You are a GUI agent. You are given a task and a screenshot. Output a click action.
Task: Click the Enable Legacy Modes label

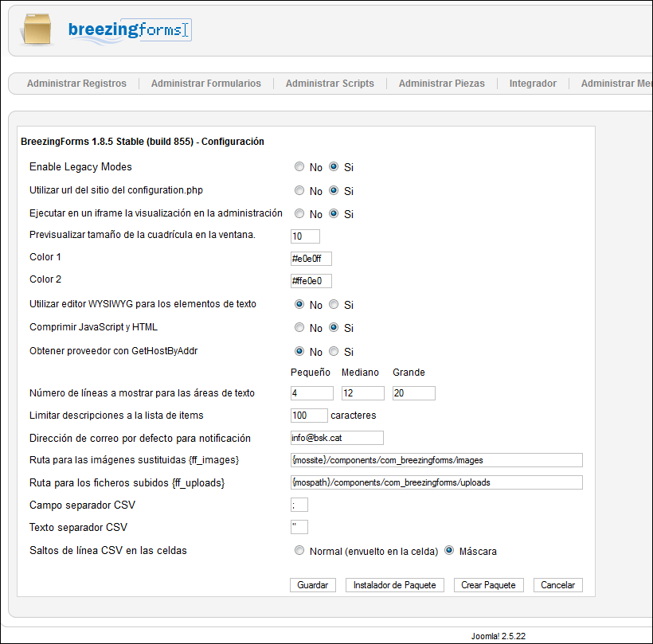[x=80, y=167]
